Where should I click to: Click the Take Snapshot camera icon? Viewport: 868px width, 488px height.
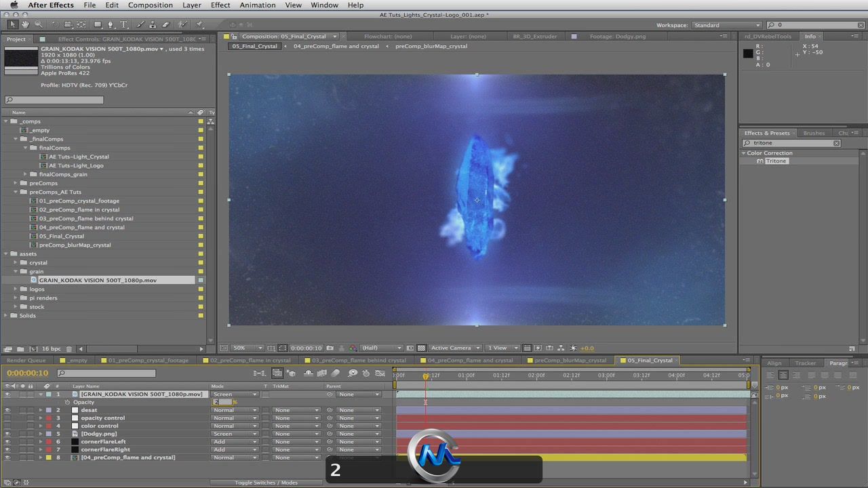[x=330, y=348]
